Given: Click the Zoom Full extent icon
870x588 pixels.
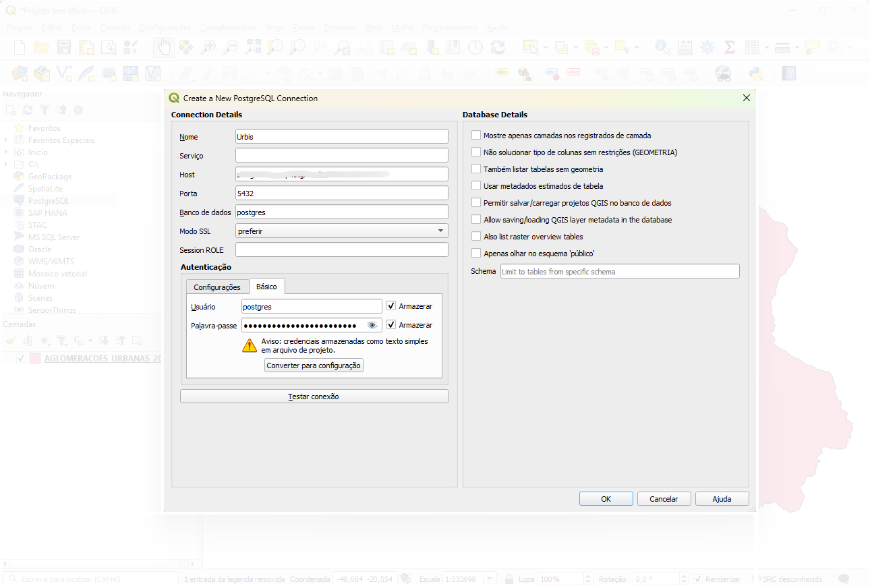Looking at the screenshot, I should tap(253, 47).
